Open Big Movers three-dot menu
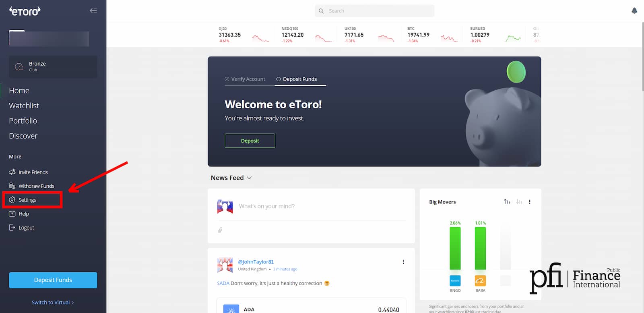Viewport: 644px width, 313px height. tap(530, 202)
